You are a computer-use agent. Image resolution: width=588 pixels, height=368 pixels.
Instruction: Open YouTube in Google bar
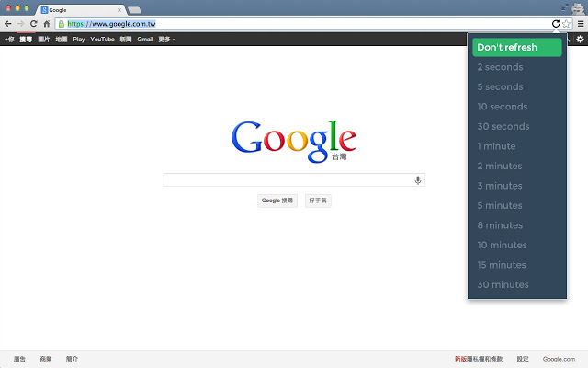click(x=102, y=39)
